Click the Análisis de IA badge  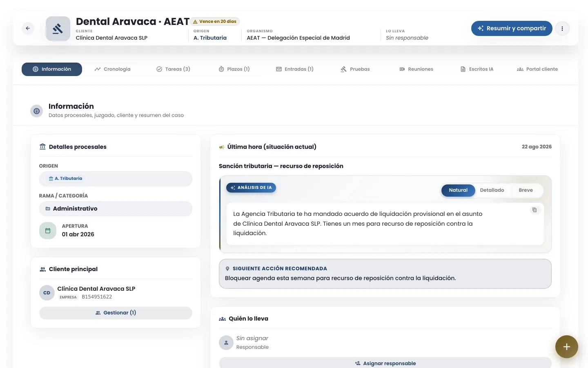251,188
